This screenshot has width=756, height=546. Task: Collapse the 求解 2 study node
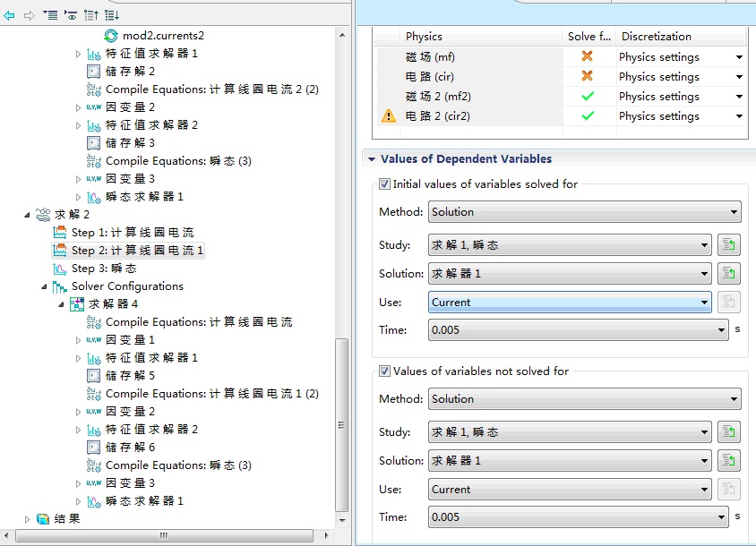click(x=27, y=215)
